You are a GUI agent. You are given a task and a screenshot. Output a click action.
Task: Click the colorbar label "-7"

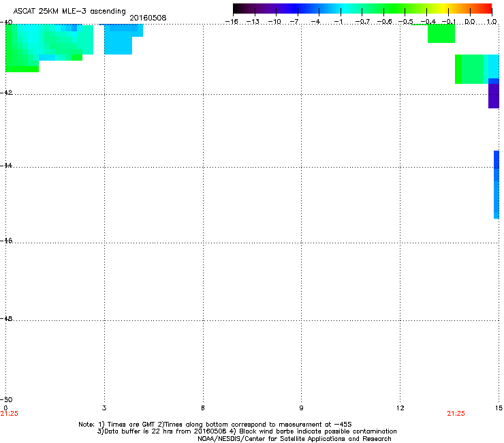pyautogui.click(x=294, y=22)
